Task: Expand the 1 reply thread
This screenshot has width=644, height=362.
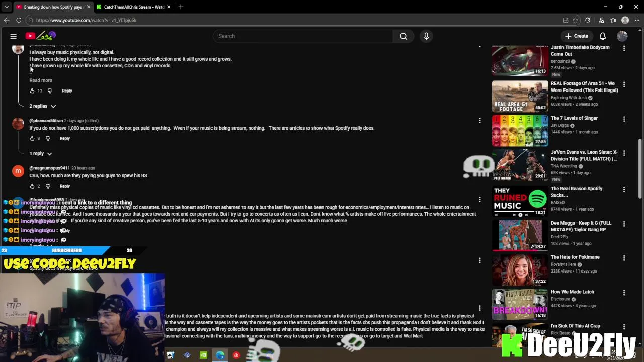Action: point(41,154)
